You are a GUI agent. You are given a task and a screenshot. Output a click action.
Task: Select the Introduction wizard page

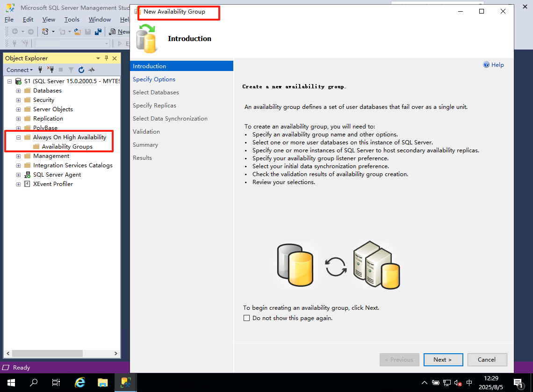pos(181,66)
